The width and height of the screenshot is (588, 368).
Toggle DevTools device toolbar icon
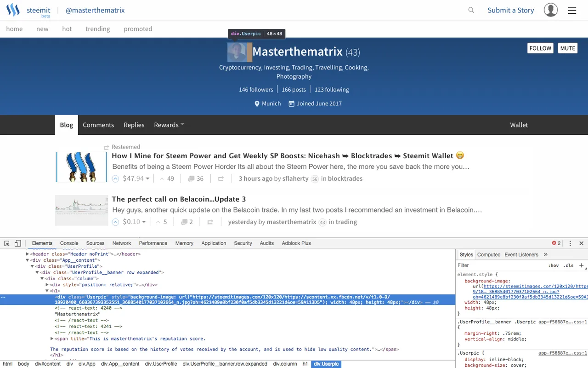[x=17, y=243]
